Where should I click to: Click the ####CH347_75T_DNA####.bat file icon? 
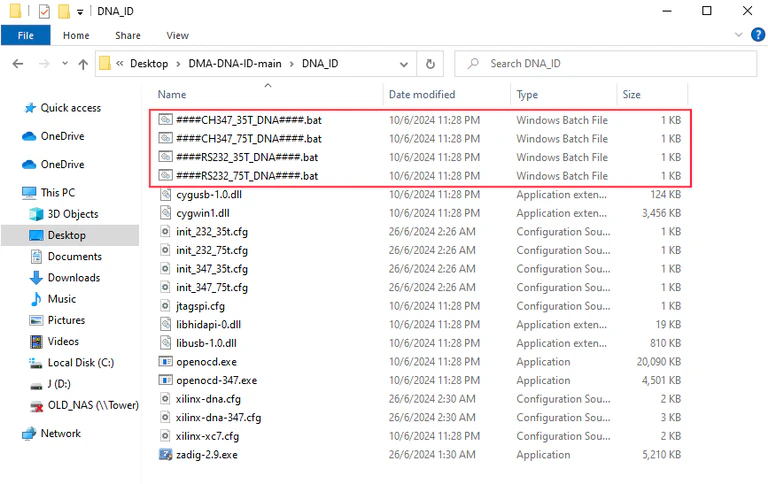166,138
